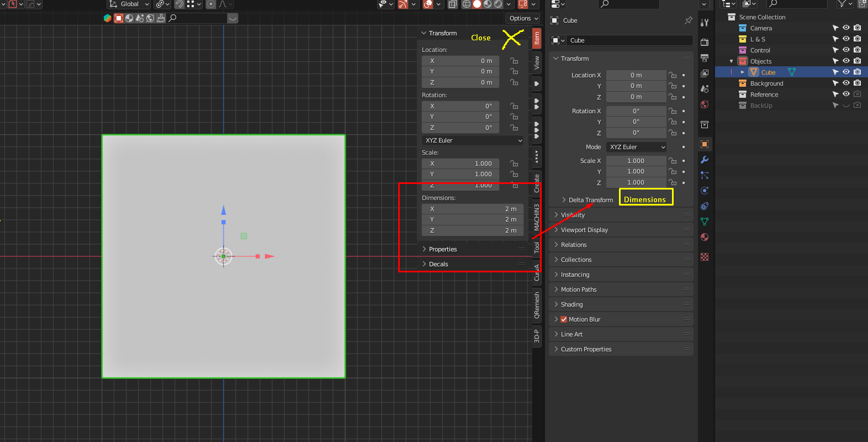Open the Options dropdown in viewport
Screen dimensions: 868x442
pos(523,18)
